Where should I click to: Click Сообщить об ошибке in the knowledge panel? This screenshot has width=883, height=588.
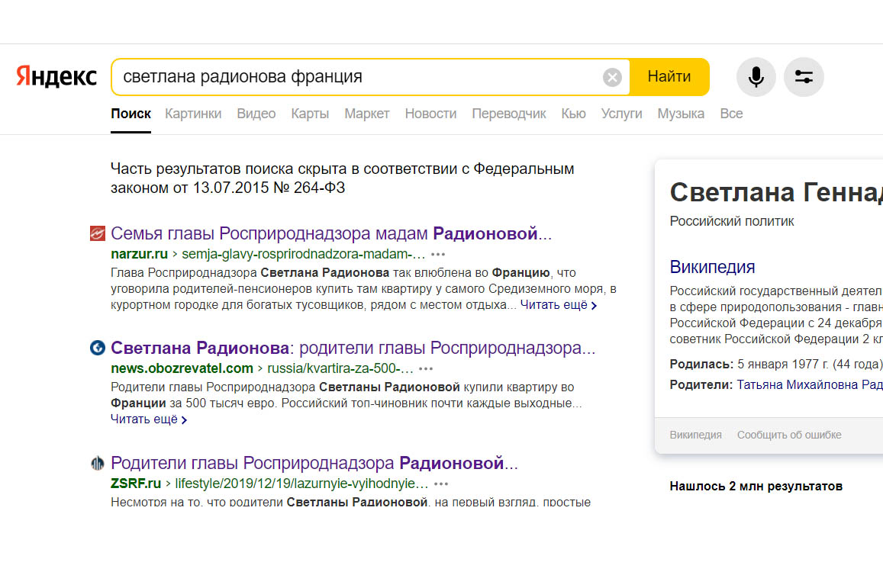point(788,434)
